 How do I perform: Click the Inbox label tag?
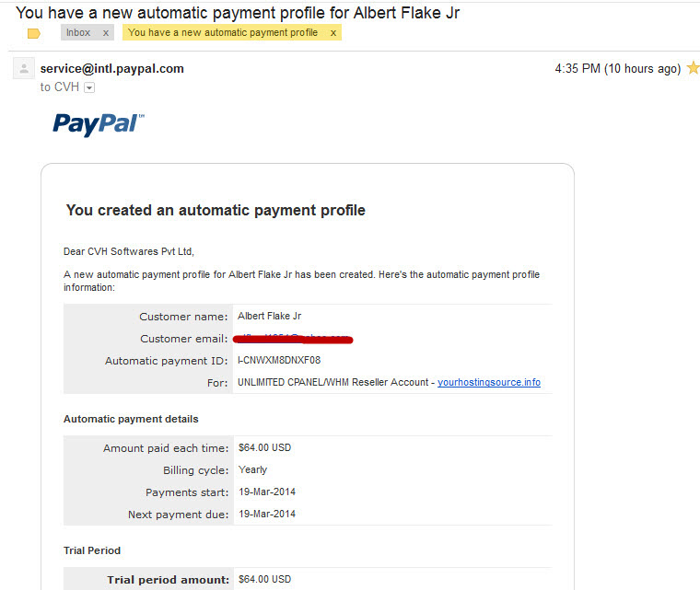[x=78, y=32]
